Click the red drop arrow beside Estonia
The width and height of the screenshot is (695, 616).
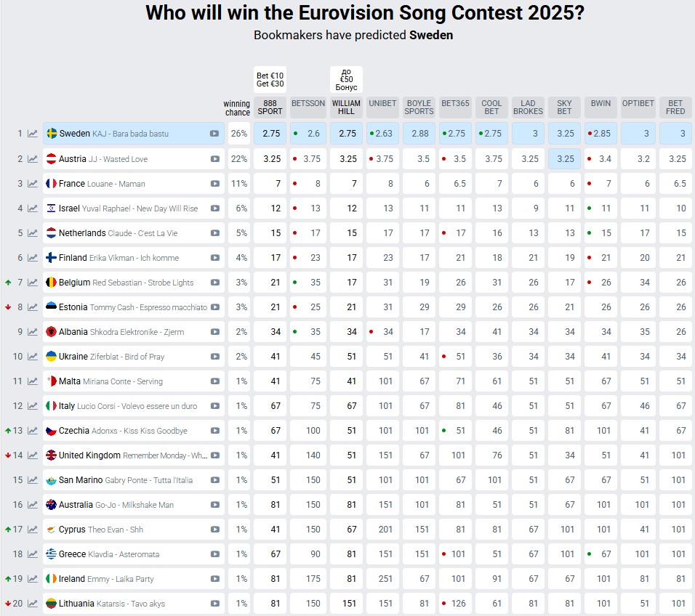pyautogui.click(x=9, y=307)
